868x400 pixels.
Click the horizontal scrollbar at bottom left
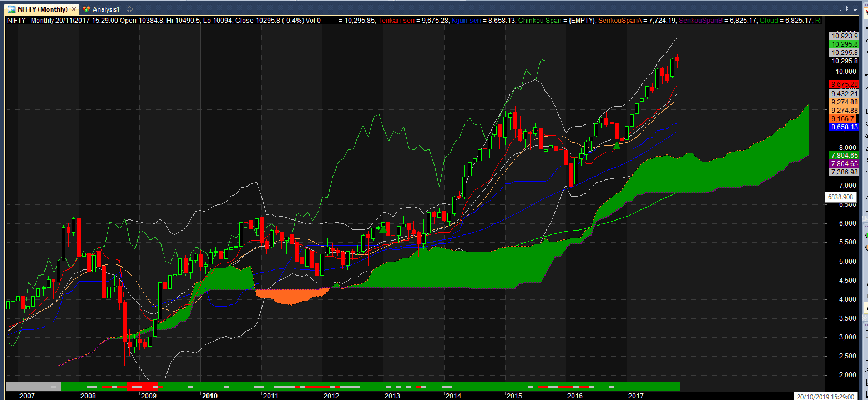click(31, 386)
